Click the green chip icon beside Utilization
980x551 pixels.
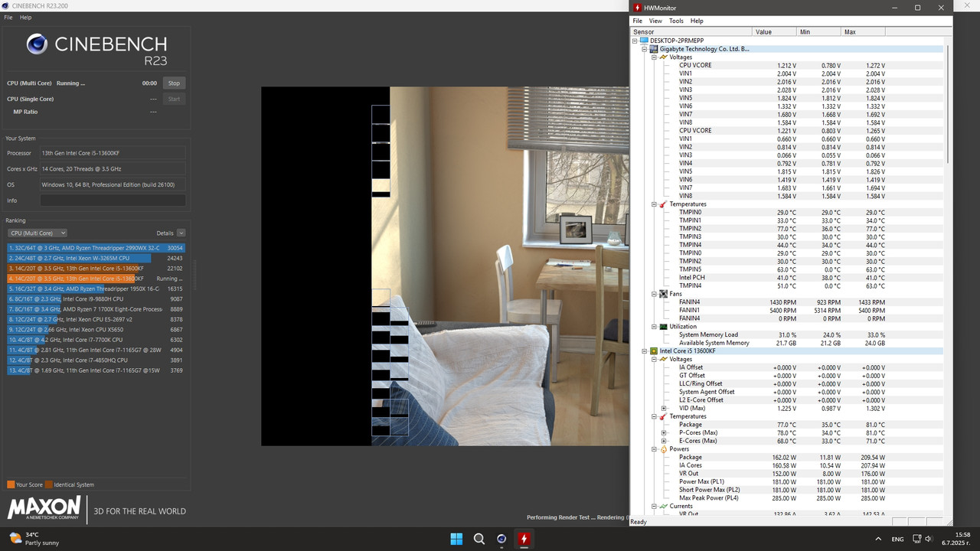663,327
